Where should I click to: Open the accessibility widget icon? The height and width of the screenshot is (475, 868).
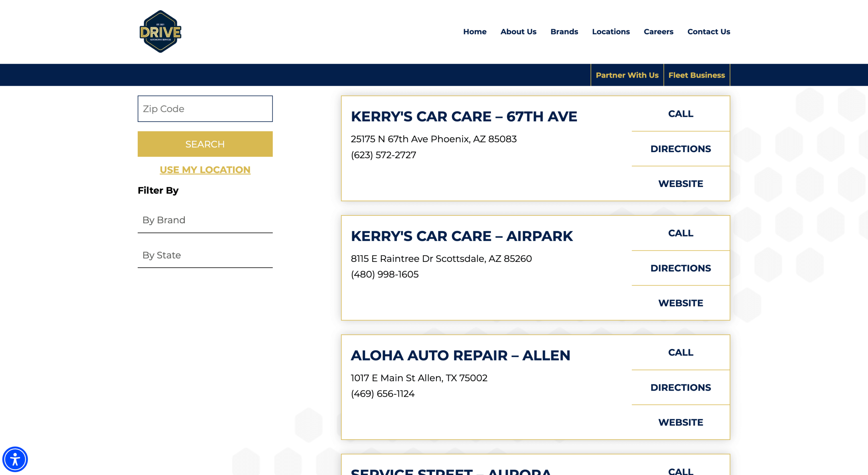point(15,459)
